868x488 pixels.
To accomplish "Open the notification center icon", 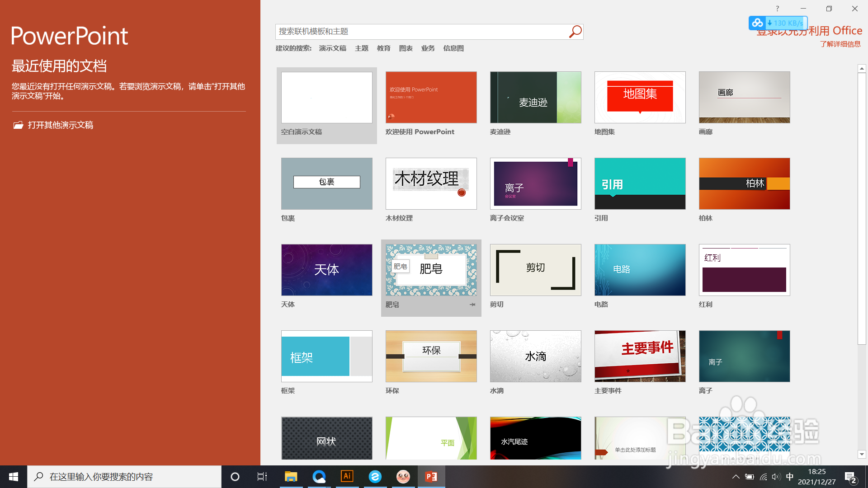I will [x=850, y=477].
